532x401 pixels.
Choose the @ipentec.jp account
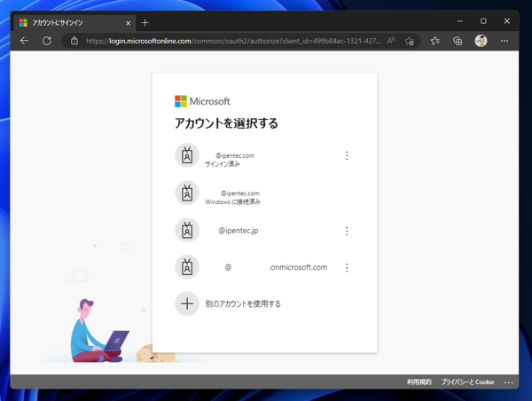pyautogui.click(x=264, y=231)
